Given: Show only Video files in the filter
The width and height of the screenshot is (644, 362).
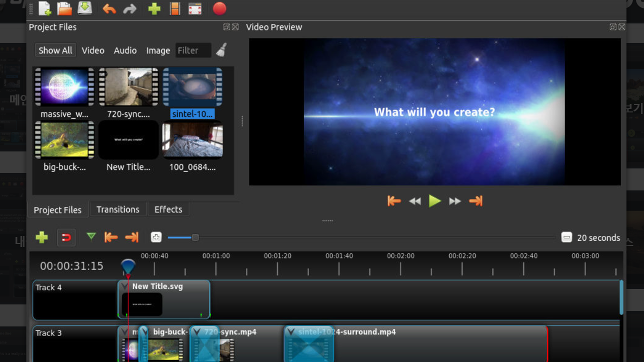Looking at the screenshot, I should tap(93, 50).
